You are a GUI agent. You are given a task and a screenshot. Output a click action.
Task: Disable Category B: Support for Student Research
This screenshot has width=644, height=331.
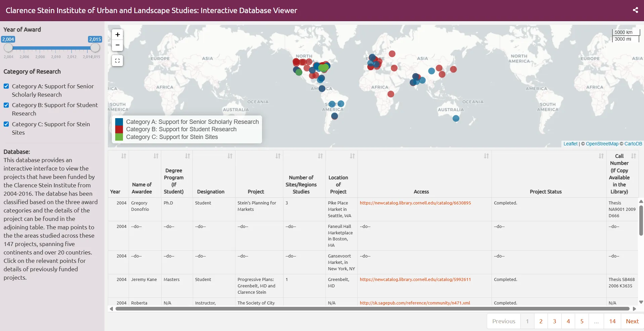[x=6, y=105]
